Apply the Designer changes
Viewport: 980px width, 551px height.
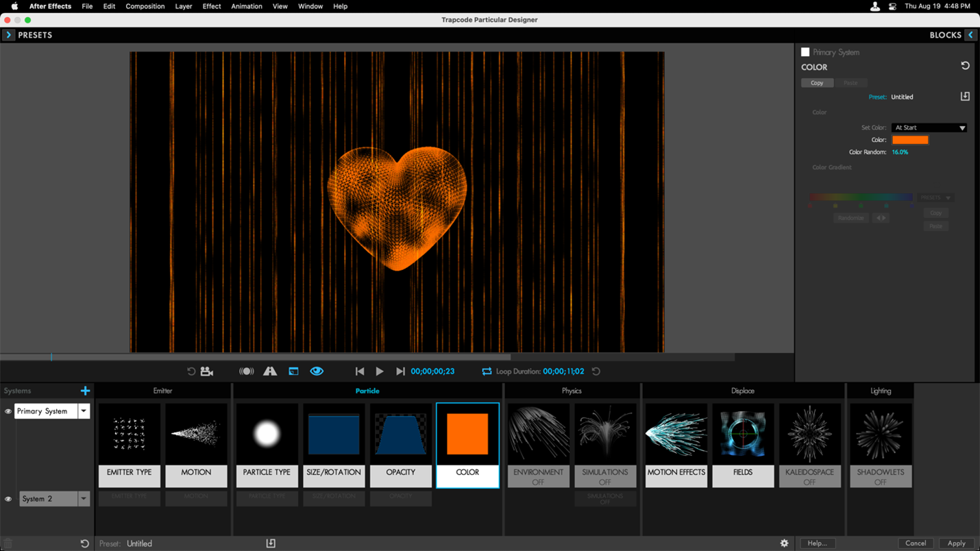(x=956, y=543)
